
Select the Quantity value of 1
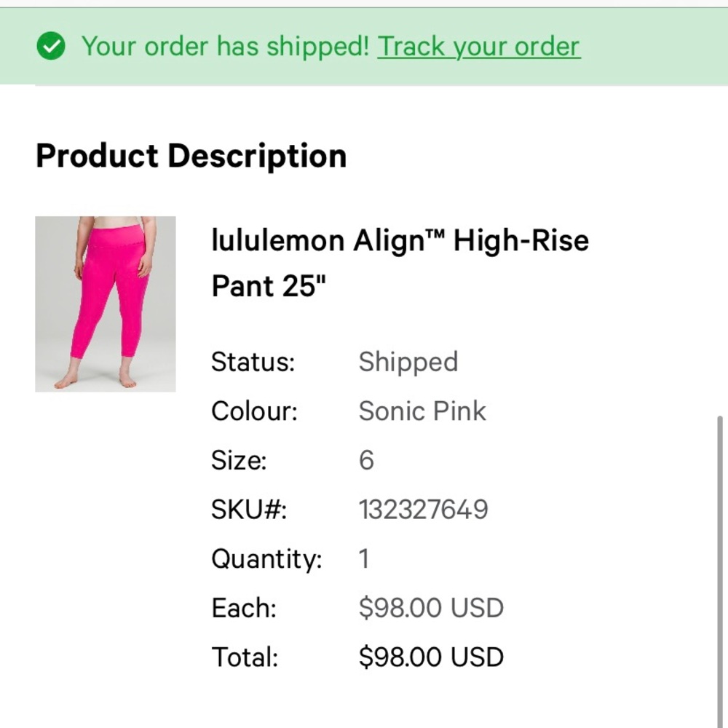coord(363,558)
